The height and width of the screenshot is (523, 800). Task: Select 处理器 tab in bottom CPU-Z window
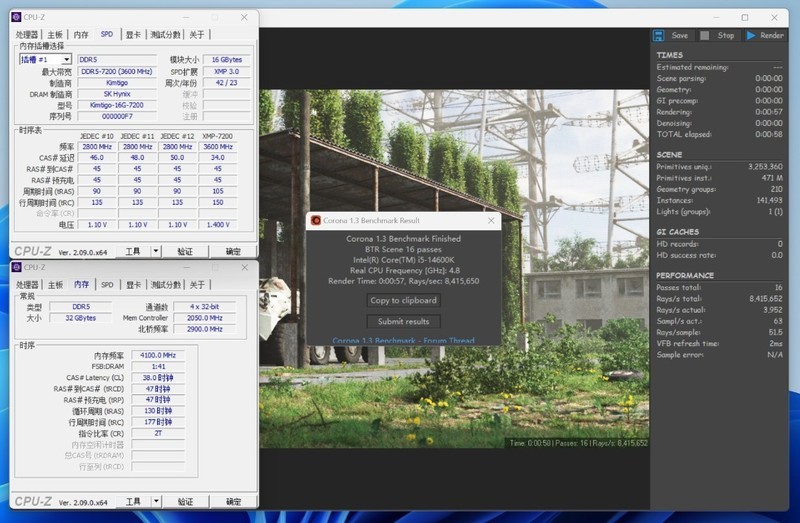tap(27, 284)
